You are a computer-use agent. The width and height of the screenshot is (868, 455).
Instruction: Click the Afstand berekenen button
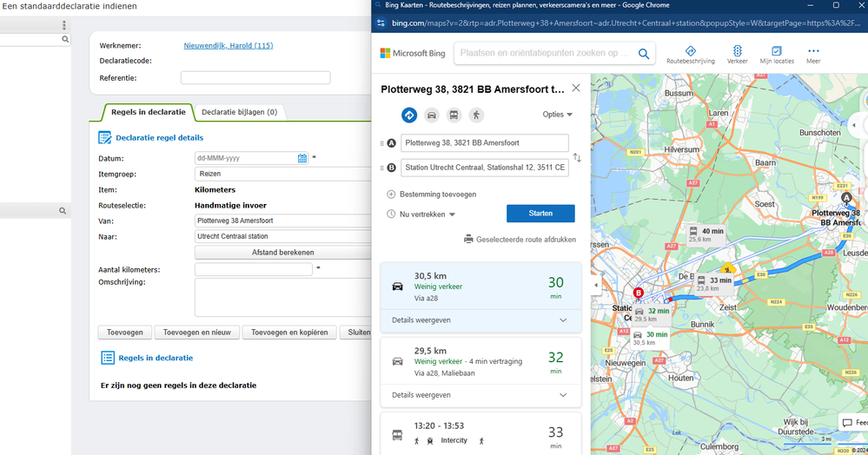282,253
